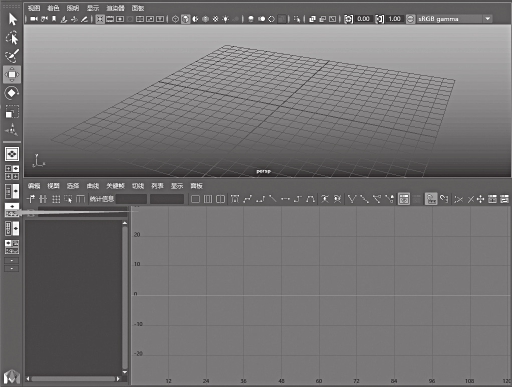Switch viewport to wireframe shading
The height and width of the screenshot is (387, 512).
pos(175,19)
